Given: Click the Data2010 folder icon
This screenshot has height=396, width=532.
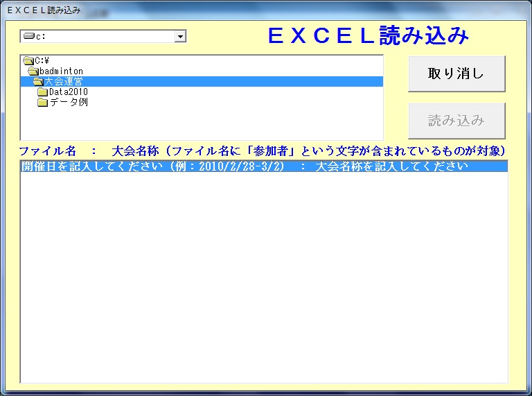Looking at the screenshot, I should coord(42,92).
